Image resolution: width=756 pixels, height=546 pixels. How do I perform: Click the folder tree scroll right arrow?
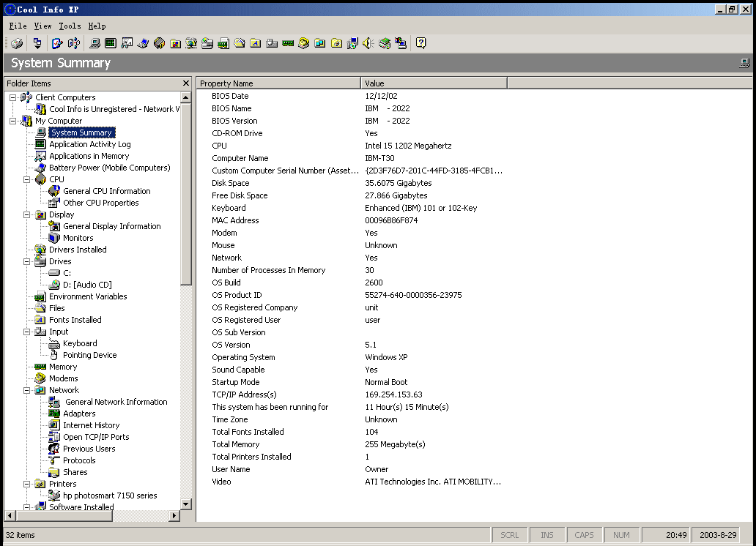pyautogui.click(x=174, y=516)
